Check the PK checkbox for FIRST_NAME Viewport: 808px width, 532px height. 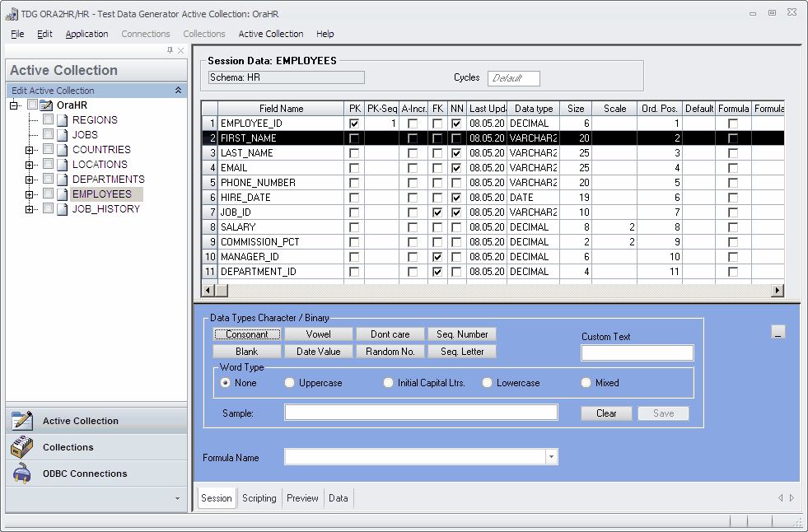tap(355, 138)
